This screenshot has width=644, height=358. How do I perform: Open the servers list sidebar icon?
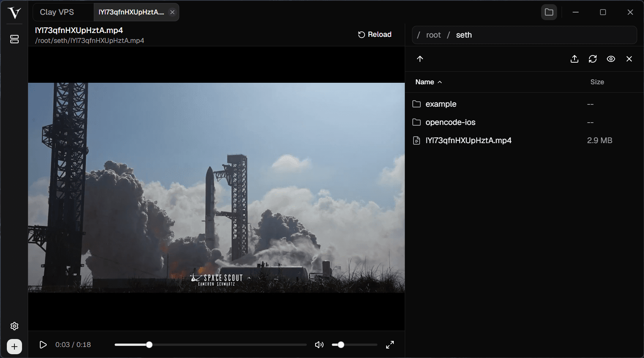(x=14, y=39)
